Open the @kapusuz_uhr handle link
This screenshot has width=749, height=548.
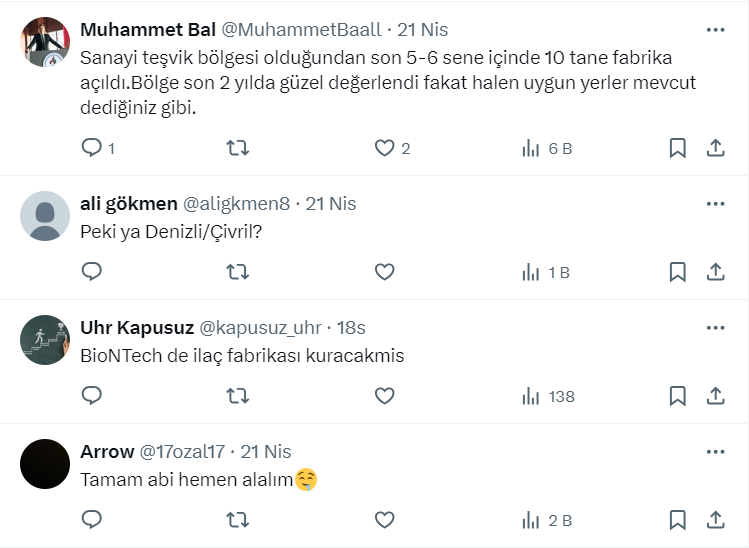pyautogui.click(x=260, y=328)
